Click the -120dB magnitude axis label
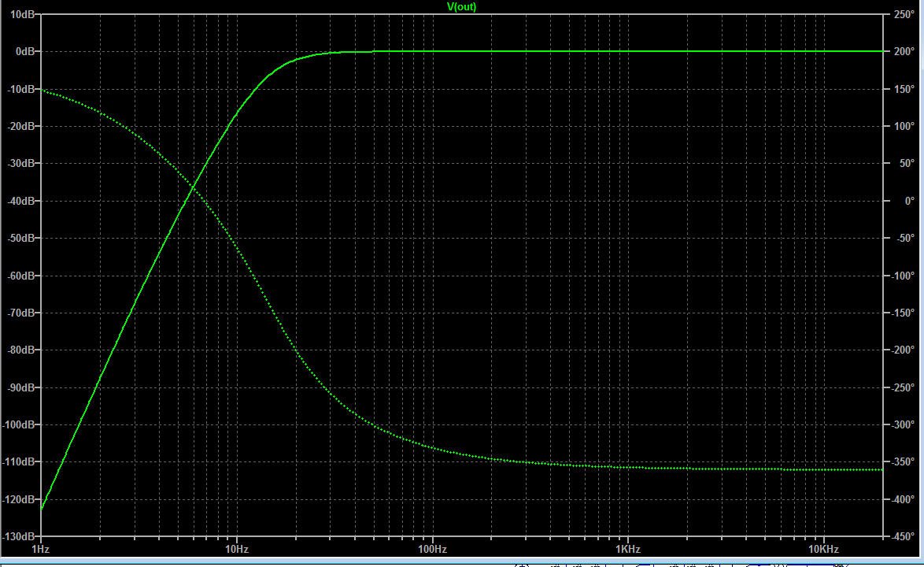This screenshot has width=924, height=567. [20, 500]
